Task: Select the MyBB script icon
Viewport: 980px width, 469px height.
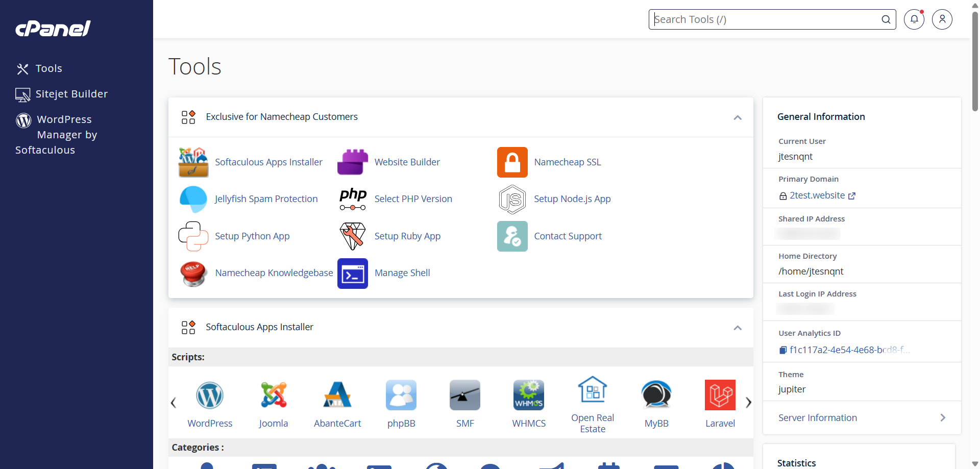Action: (x=656, y=395)
